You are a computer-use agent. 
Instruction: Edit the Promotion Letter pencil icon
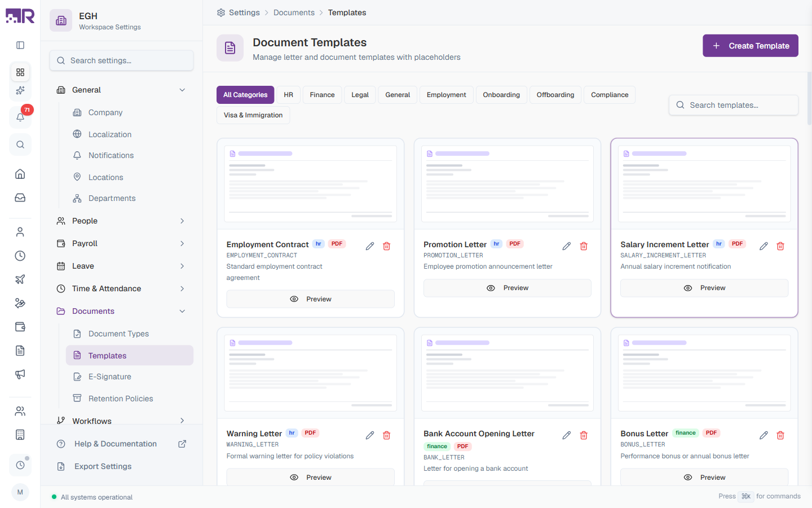point(567,246)
